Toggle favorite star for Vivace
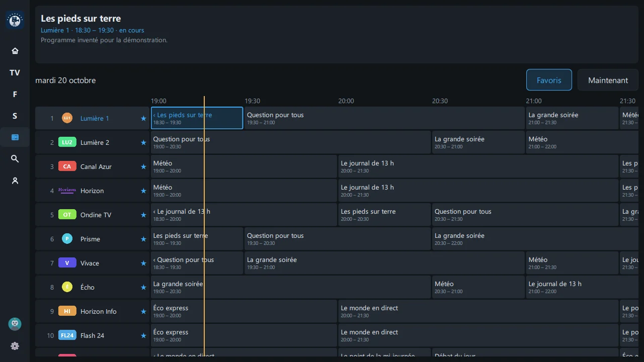The height and width of the screenshot is (362, 644). [x=143, y=263]
